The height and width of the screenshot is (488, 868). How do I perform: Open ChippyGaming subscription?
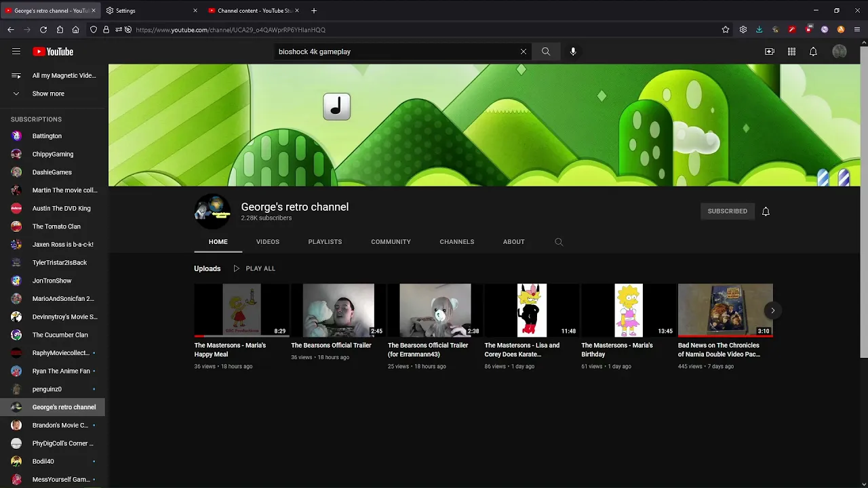point(53,155)
